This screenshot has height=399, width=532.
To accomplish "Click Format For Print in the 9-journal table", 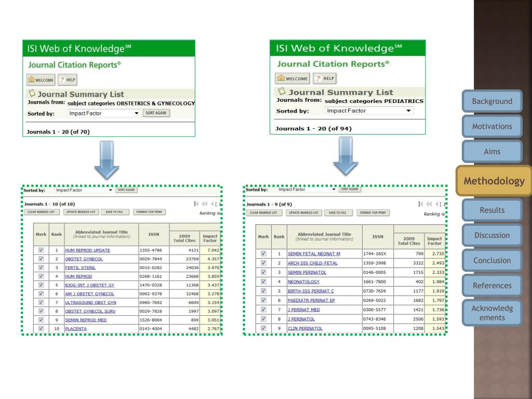I will pyautogui.click(x=373, y=212).
